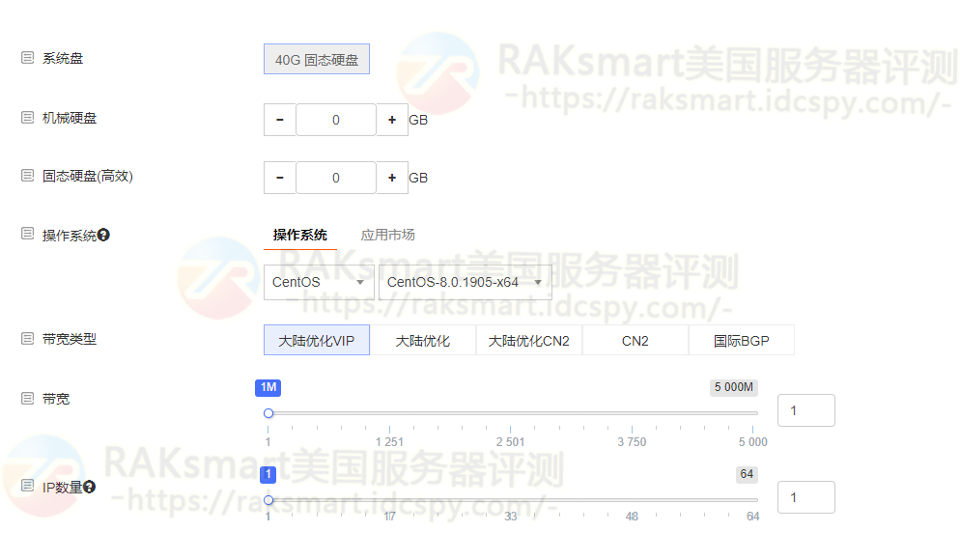Decrease 机械硬盘 size with minus button
The width and height of the screenshot is (960, 560).
pos(280,120)
